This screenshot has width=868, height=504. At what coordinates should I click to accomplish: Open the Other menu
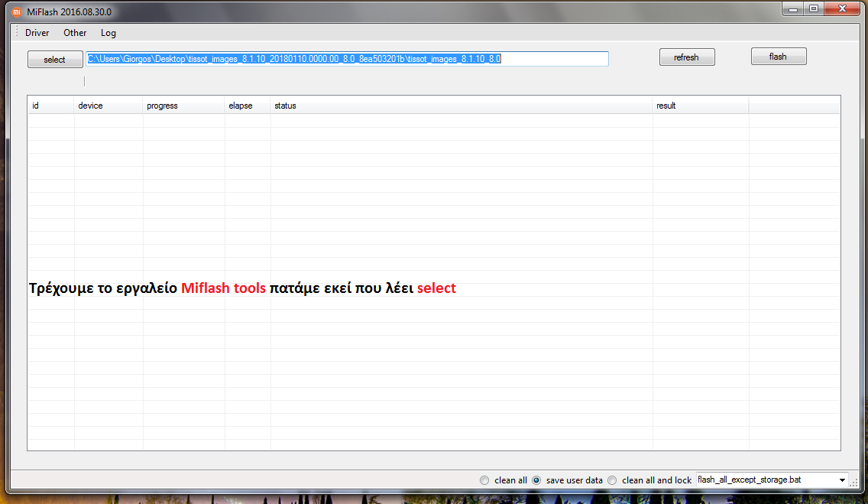[x=75, y=33]
